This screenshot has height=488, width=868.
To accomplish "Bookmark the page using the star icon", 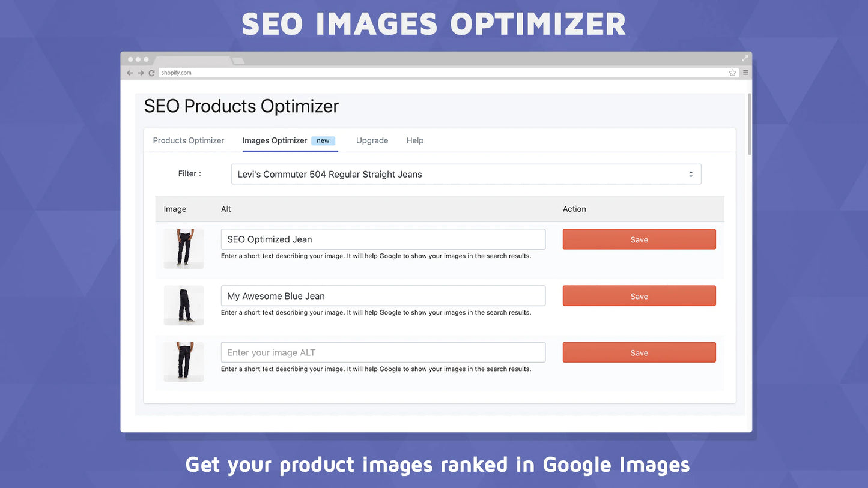I will (732, 72).
